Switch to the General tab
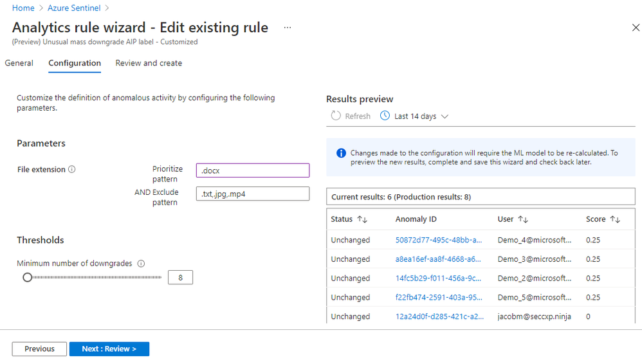 (x=19, y=63)
